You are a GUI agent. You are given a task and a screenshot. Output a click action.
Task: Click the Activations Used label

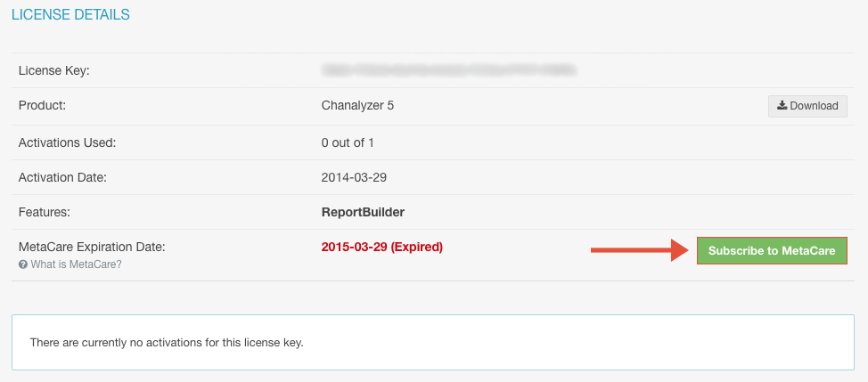(x=67, y=142)
